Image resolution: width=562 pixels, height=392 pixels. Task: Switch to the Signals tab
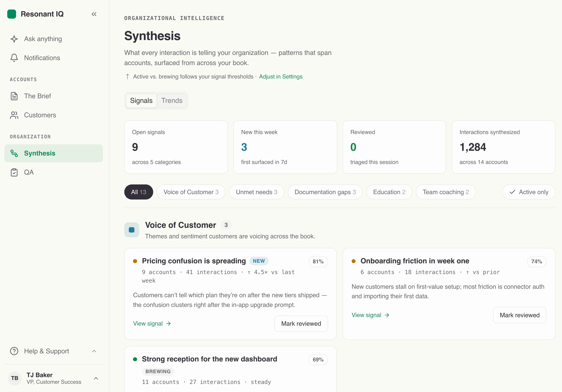(x=141, y=101)
